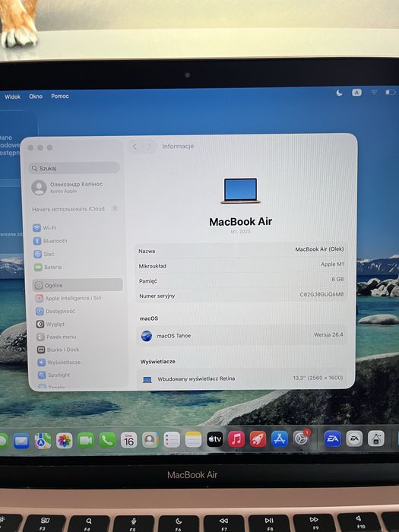Open the white EA icon in Dock

354,439
